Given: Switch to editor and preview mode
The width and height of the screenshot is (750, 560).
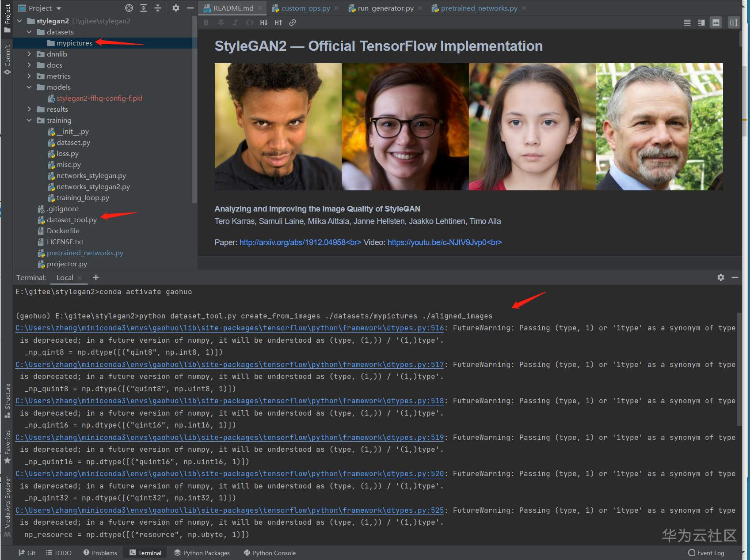Looking at the screenshot, I should pyautogui.click(x=701, y=23).
